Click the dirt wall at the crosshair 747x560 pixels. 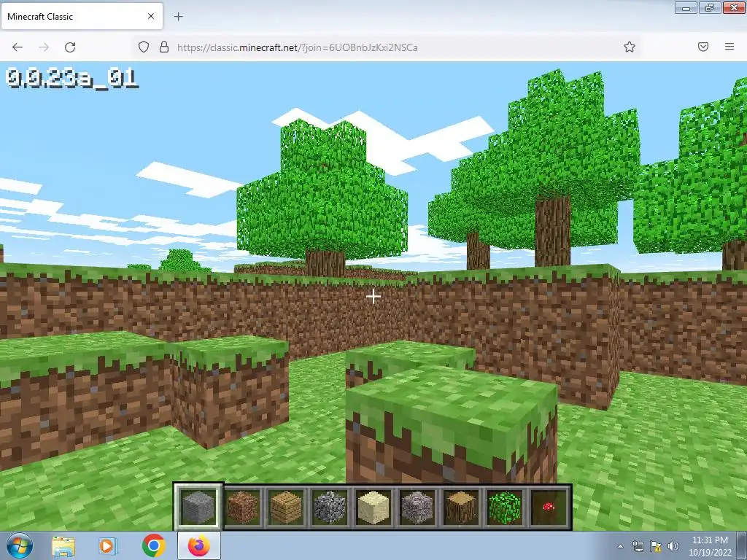pyautogui.click(x=373, y=297)
